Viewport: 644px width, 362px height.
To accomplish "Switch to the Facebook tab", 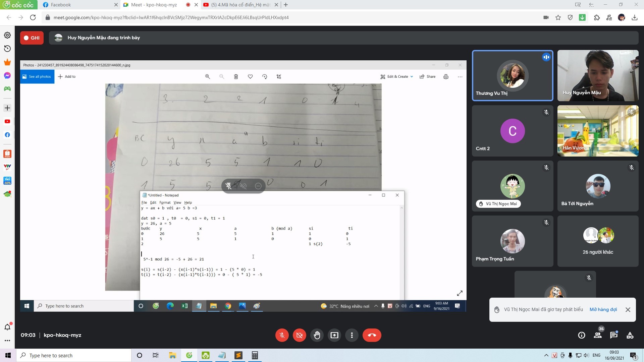I will pyautogui.click(x=61, y=5).
